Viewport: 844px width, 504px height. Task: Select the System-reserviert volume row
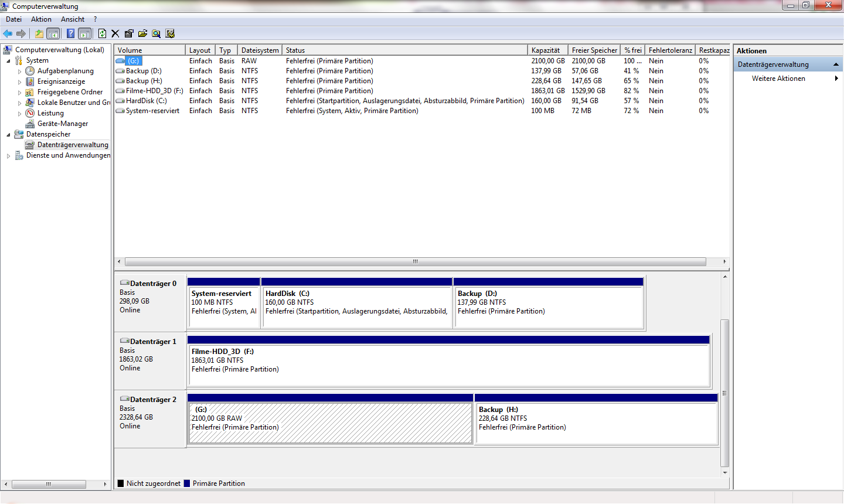(x=422, y=111)
